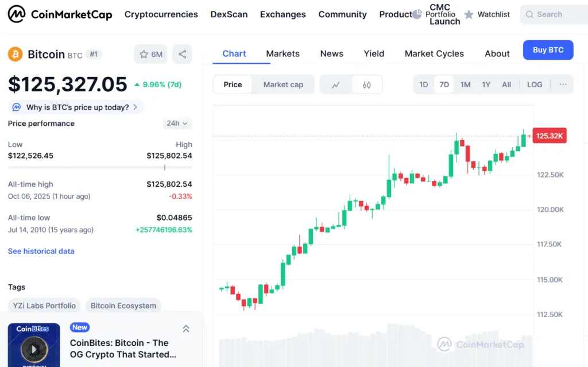The width and height of the screenshot is (588, 367).
Task: Toggle Price display mode
Action: coord(232,84)
